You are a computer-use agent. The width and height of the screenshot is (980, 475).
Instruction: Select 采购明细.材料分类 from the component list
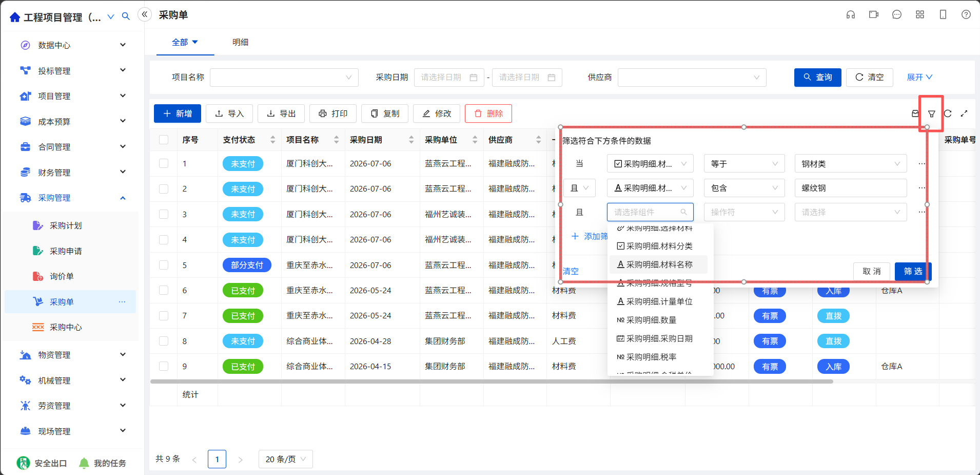(659, 246)
